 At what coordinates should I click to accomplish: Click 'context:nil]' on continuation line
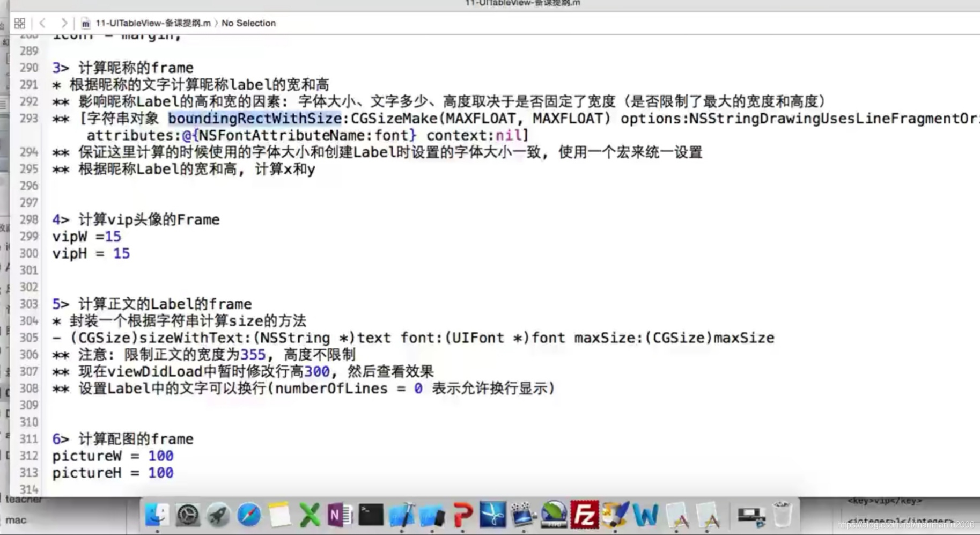[x=477, y=135]
